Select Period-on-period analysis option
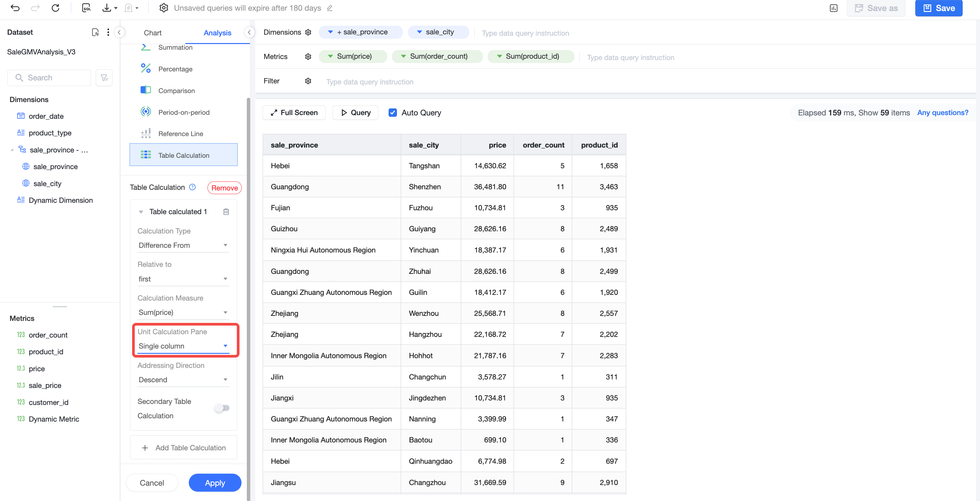 183,112
